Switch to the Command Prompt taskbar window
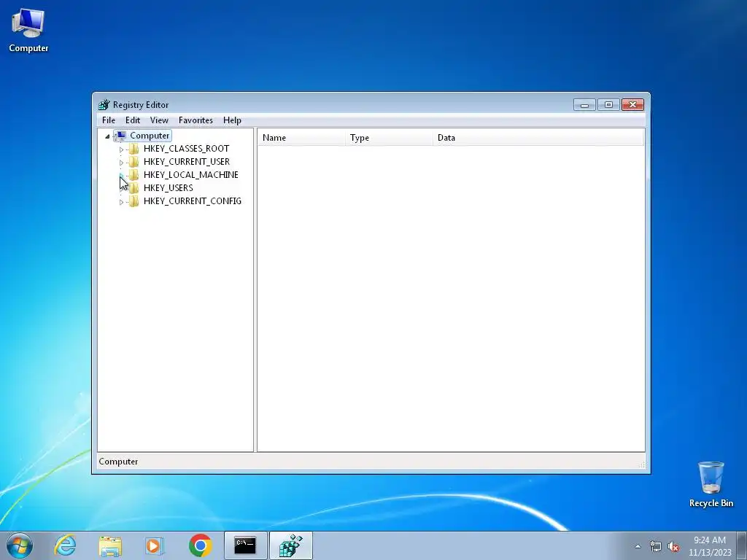The height and width of the screenshot is (560, 747). click(245, 545)
